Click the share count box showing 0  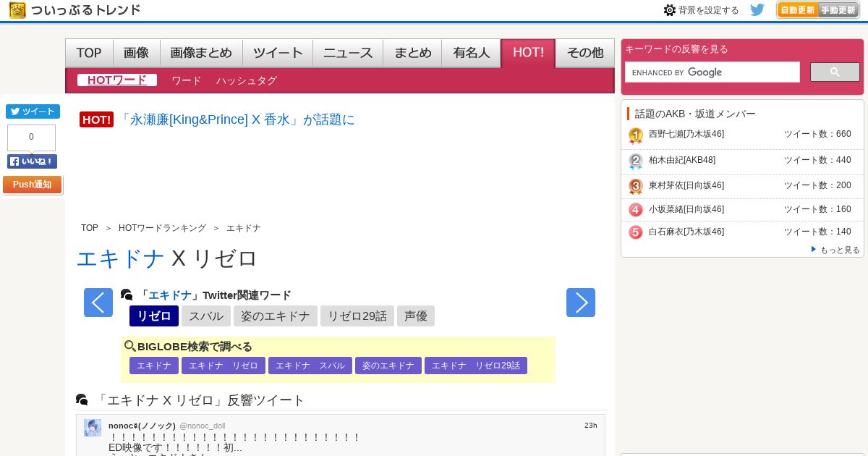[x=31, y=138]
